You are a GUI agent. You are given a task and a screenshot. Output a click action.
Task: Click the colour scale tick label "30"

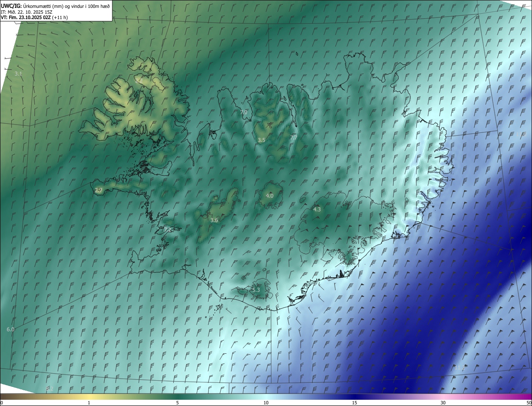[443, 403]
